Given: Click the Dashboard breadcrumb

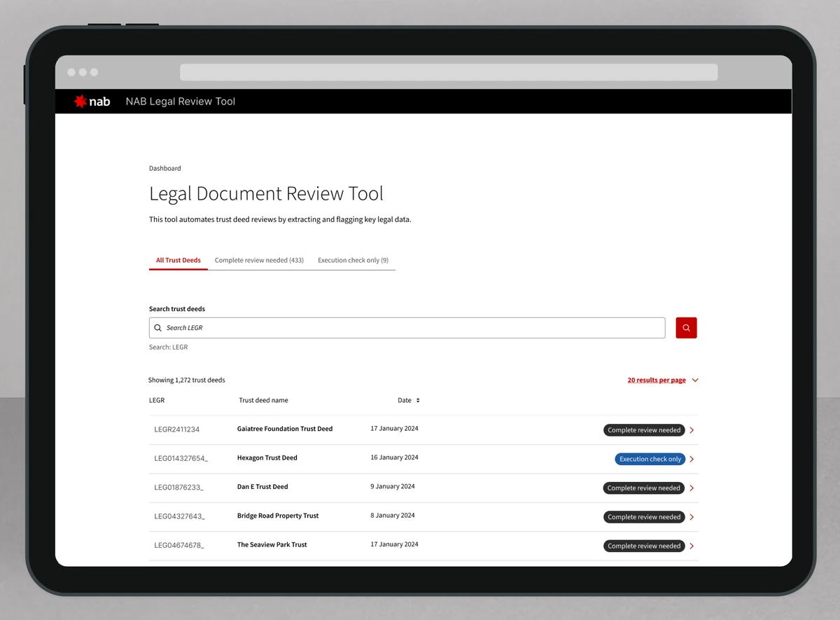Looking at the screenshot, I should point(165,168).
